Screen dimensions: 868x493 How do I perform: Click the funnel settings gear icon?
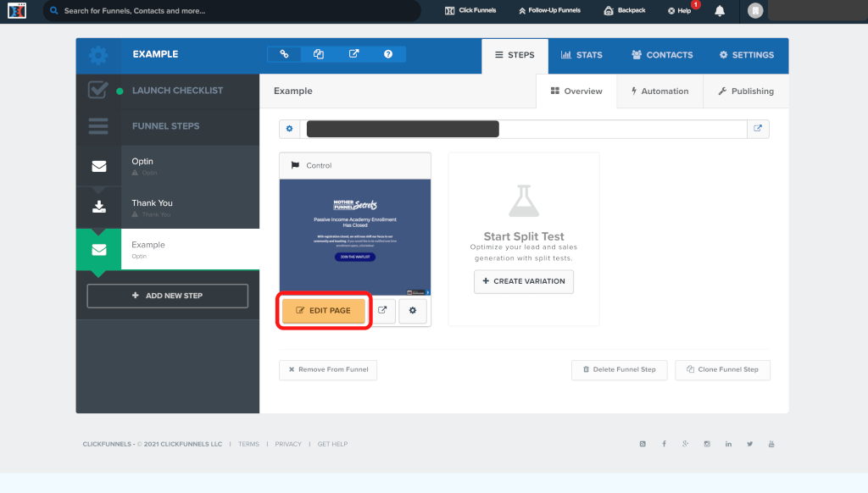point(98,55)
